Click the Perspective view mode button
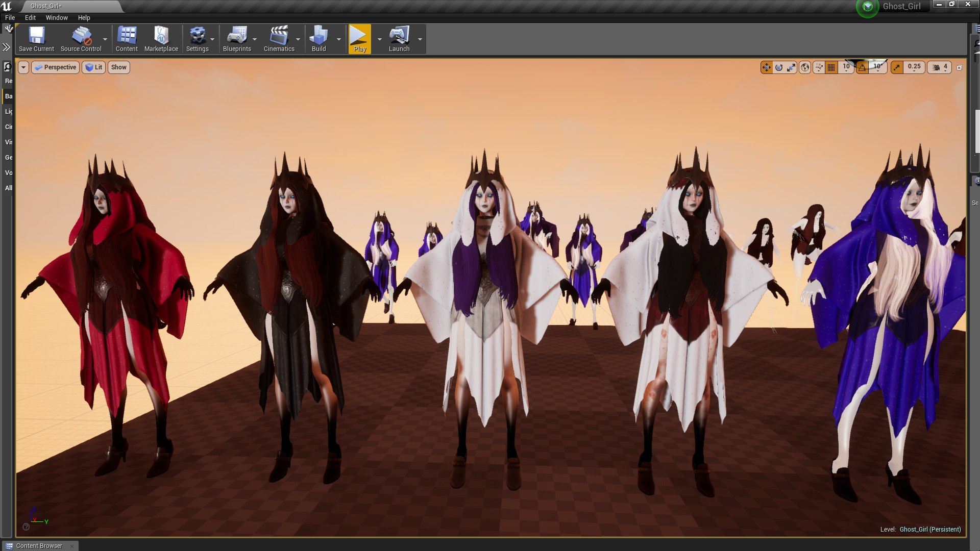This screenshot has height=551, width=980. pyautogui.click(x=56, y=67)
